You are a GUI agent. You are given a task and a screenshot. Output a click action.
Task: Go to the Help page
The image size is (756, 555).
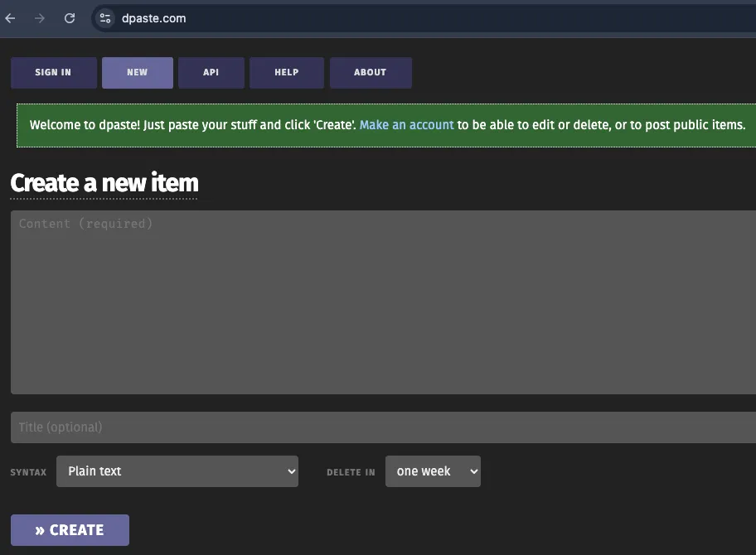tap(287, 72)
